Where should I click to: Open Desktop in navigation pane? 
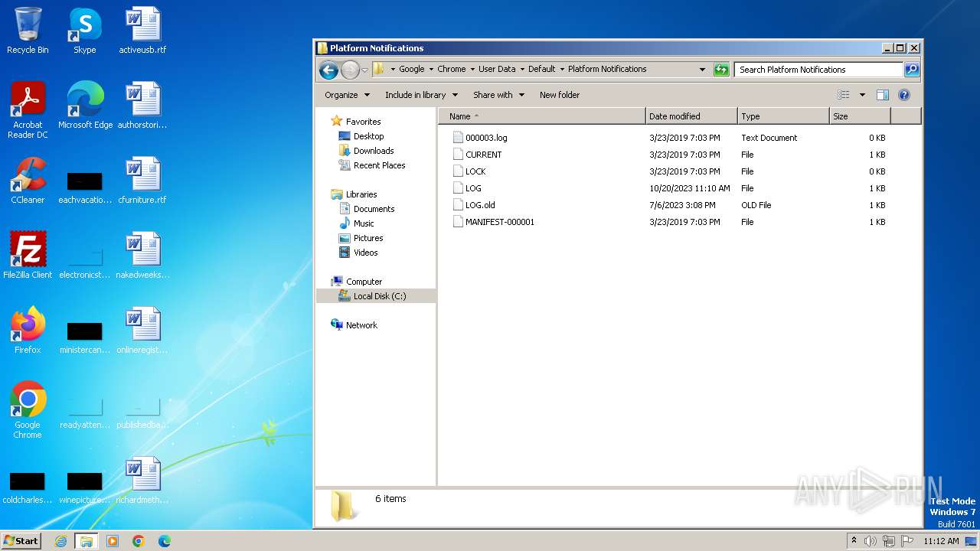tap(368, 136)
